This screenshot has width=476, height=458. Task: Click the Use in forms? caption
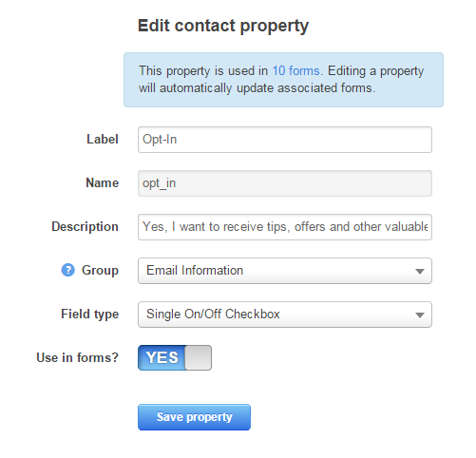[77, 357]
